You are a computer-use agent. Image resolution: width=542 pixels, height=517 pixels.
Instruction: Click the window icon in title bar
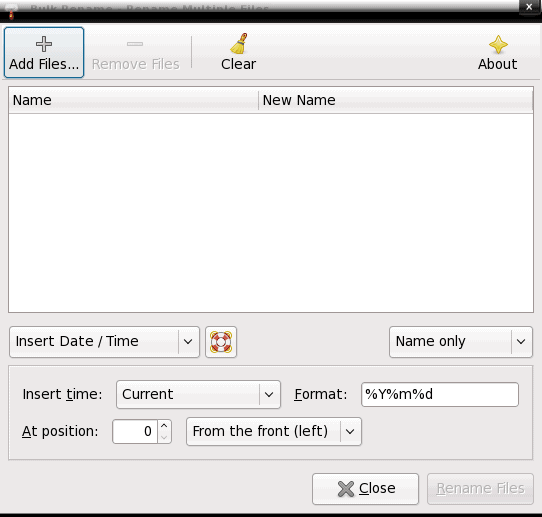11,10
